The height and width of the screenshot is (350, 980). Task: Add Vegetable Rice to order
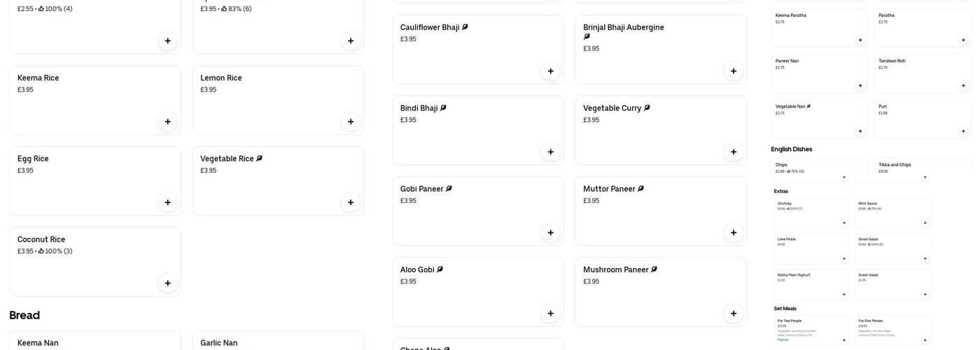[x=351, y=202]
